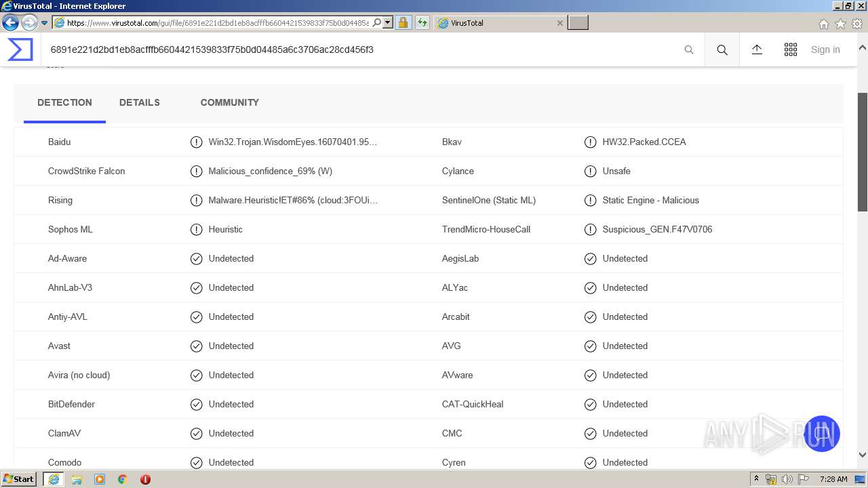Click Suspicious_GEN.F47V0706 detection text

click(657, 230)
